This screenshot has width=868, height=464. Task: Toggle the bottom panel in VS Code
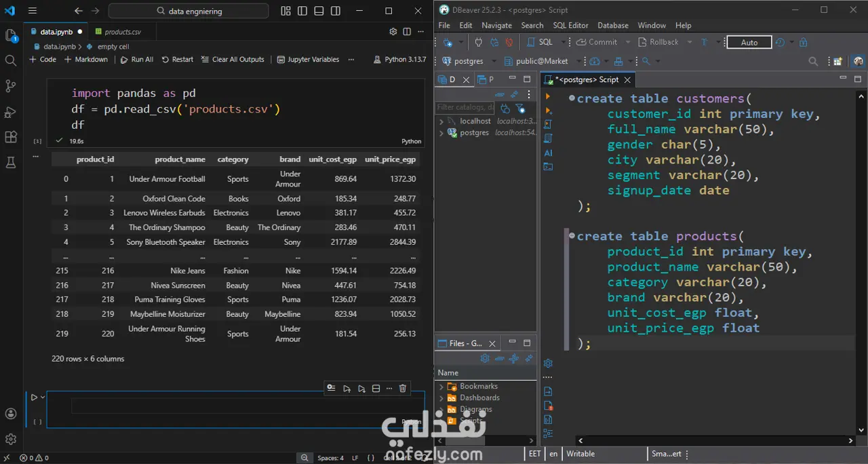319,11
